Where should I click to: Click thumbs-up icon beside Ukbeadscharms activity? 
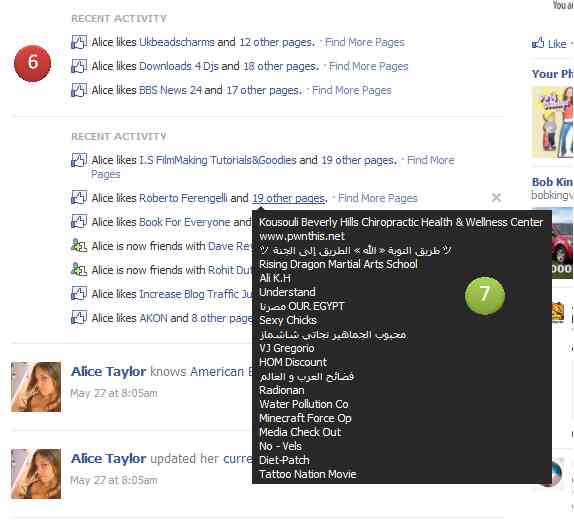tap(79, 42)
